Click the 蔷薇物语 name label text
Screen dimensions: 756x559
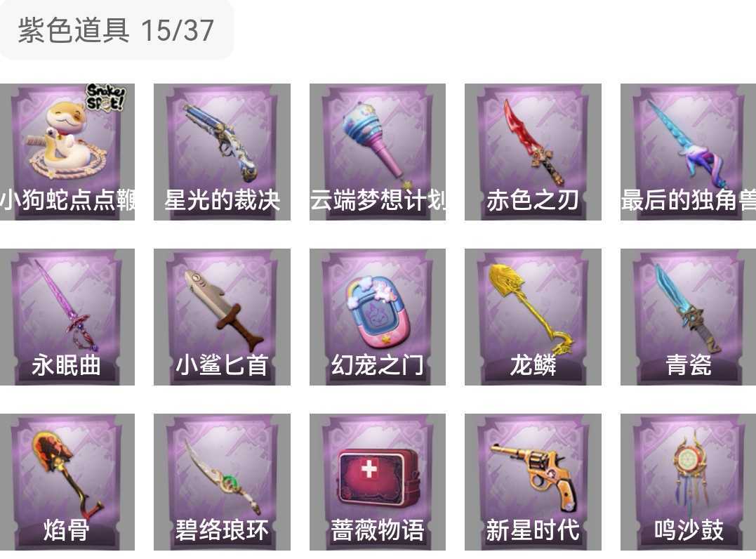[x=378, y=530]
